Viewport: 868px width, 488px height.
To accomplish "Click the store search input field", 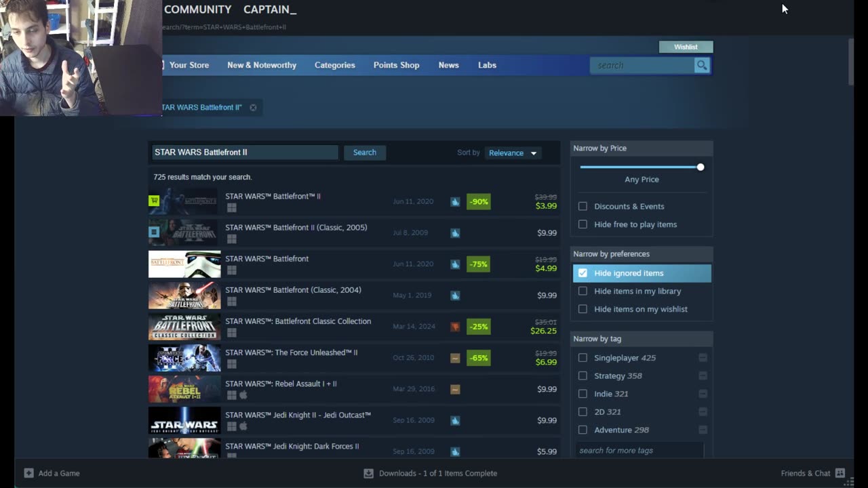I will pos(643,65).
